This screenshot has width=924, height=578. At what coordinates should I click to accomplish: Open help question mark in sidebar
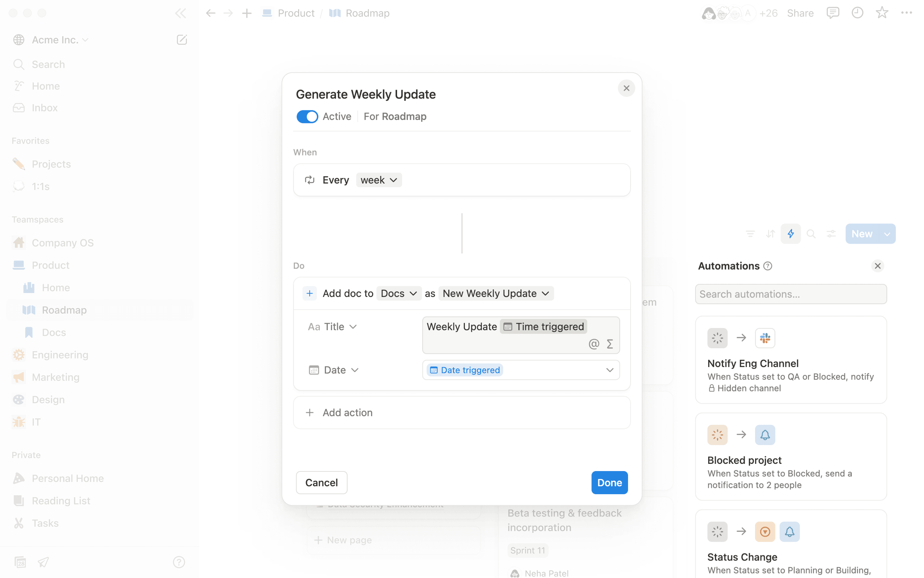coord(179,562)
